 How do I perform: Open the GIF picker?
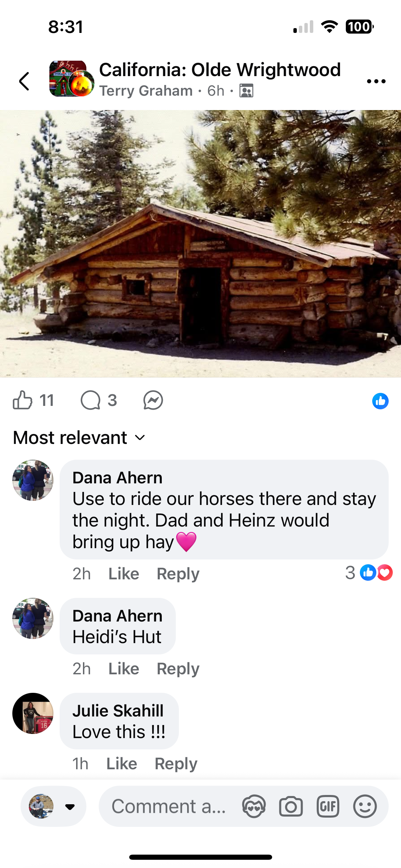(x=328, y=806)
